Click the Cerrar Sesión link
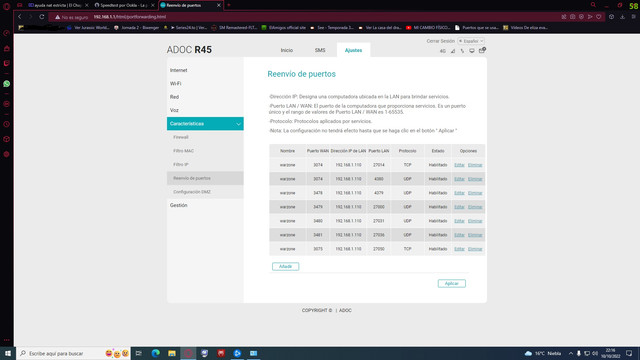The height and width of the screenshot is (360, 640). tap(440, 41)
